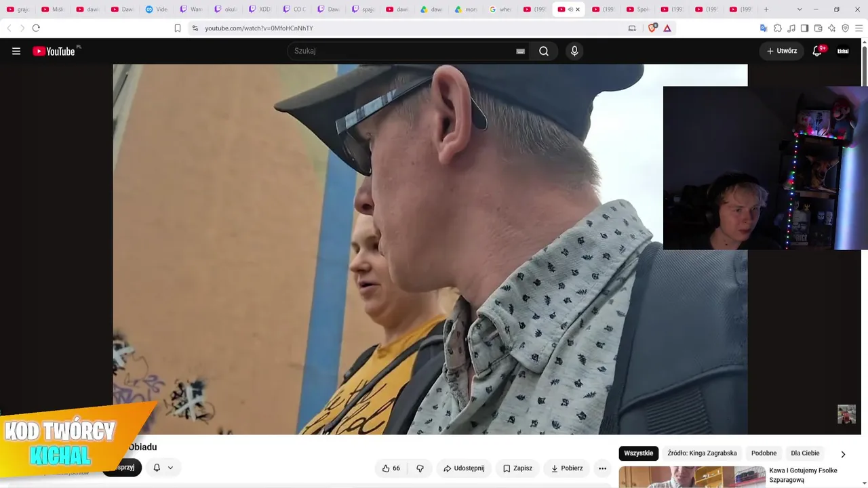Click the small channel watermark thumbnail
868x488 pixels.
[846, 414]
